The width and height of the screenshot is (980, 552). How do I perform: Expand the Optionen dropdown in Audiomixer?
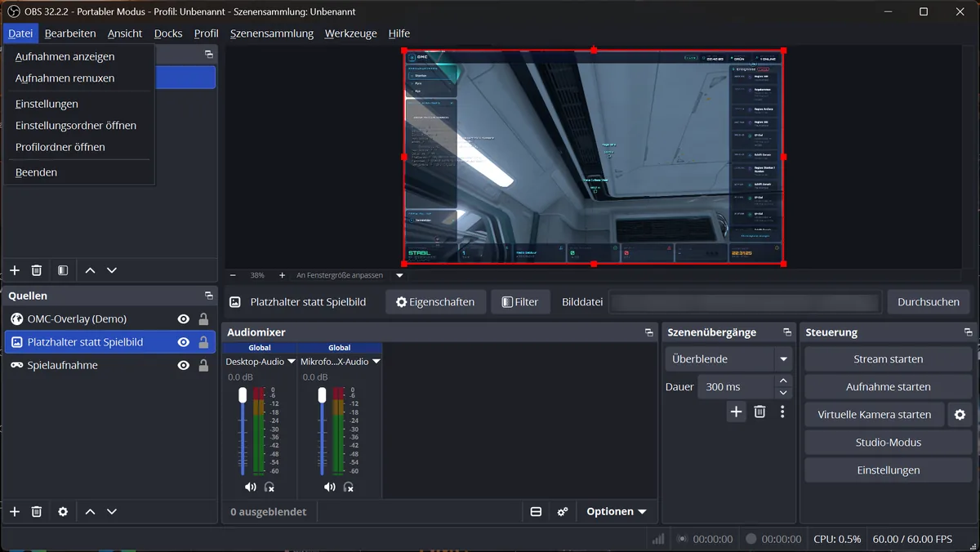(617, 512)
